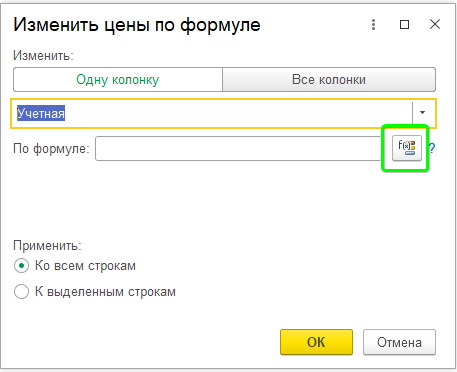Click the Отмена button

pos(399,342)
